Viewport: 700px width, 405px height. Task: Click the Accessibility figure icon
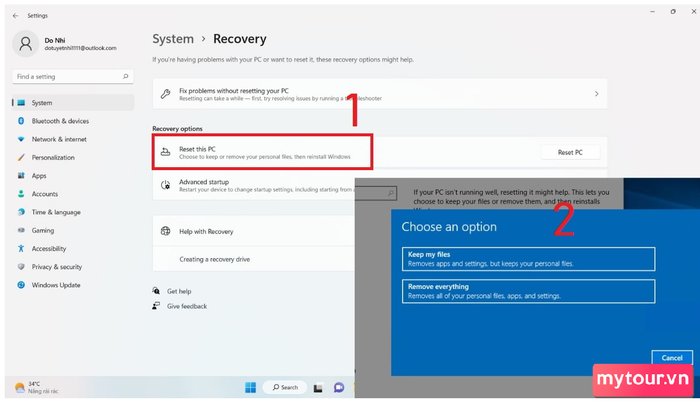coord(21,249)
